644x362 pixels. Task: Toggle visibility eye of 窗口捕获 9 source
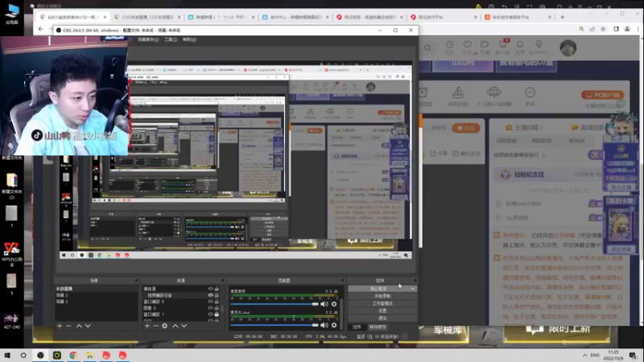[211, 302]
